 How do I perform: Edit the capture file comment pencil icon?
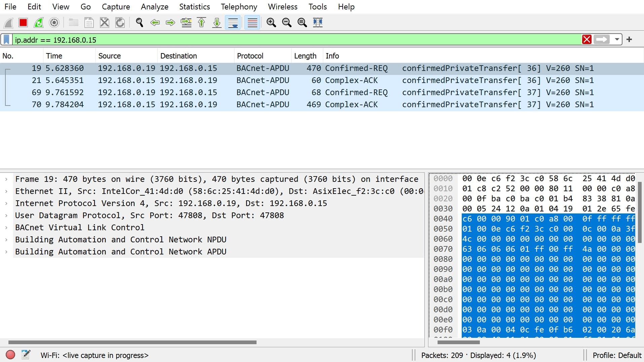point(26,355)
